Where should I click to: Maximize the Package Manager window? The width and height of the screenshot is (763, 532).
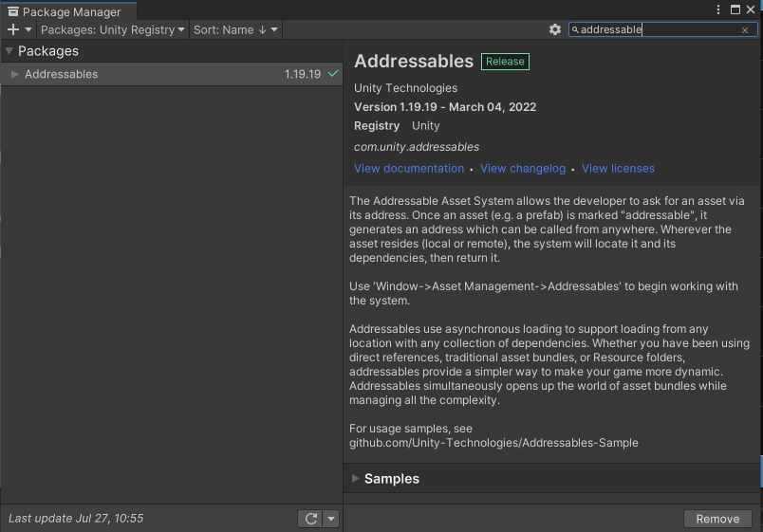click(x=735, y=9)
